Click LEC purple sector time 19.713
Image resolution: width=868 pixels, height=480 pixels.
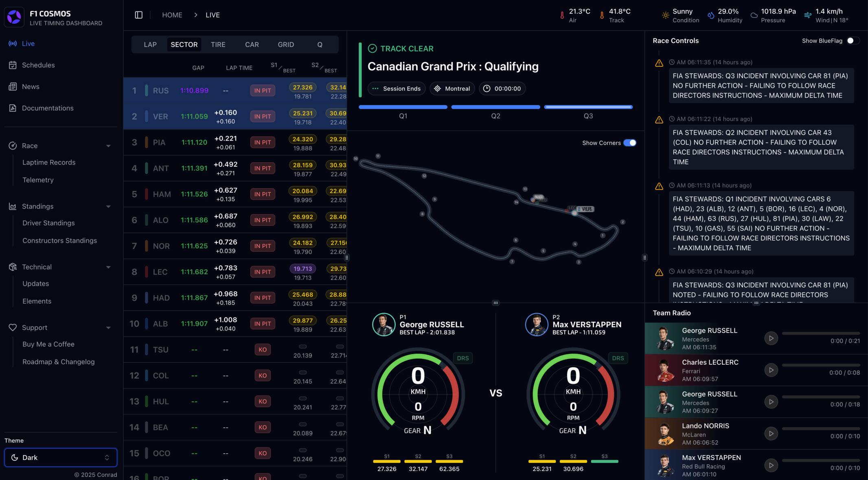pos(302,269)
